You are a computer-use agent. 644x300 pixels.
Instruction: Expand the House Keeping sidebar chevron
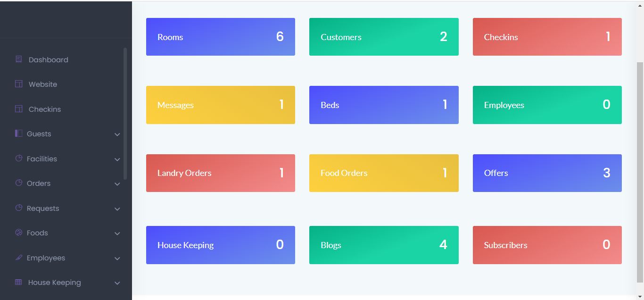click(117, 283)
